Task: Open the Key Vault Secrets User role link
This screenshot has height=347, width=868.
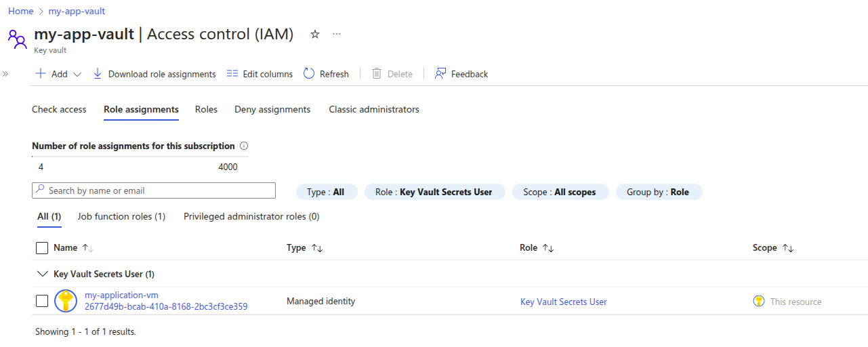Action: tap(563, 302)
